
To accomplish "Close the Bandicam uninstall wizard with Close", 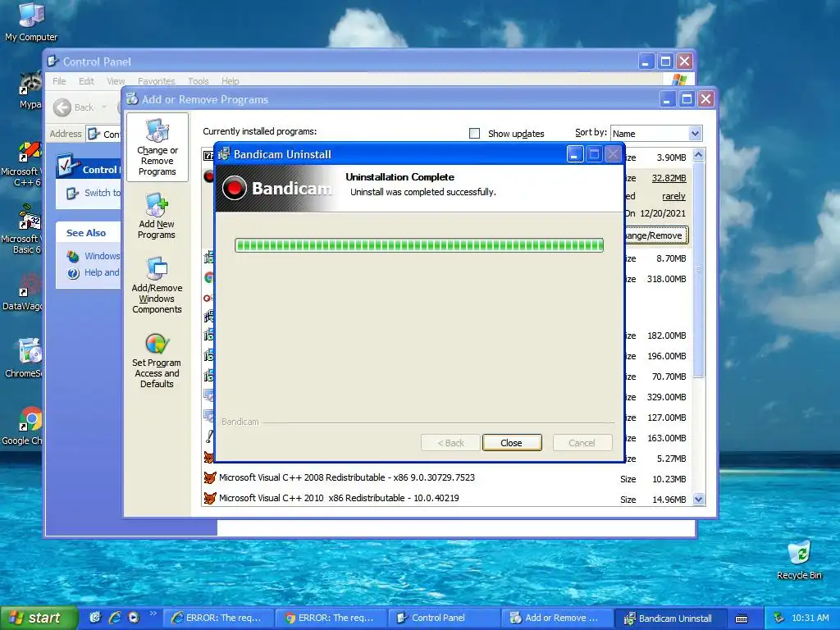I will [x=512, y=442].
